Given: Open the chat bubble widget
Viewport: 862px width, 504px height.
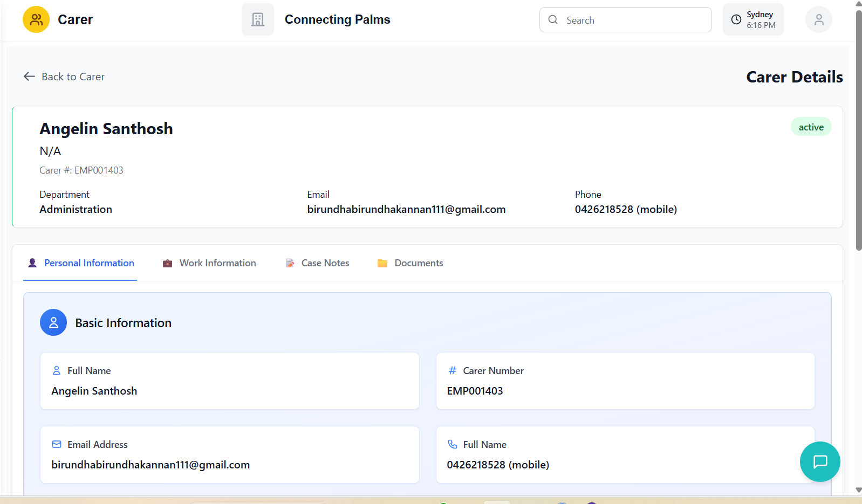Looking at the screenshot, I should (x=819, y=461).
